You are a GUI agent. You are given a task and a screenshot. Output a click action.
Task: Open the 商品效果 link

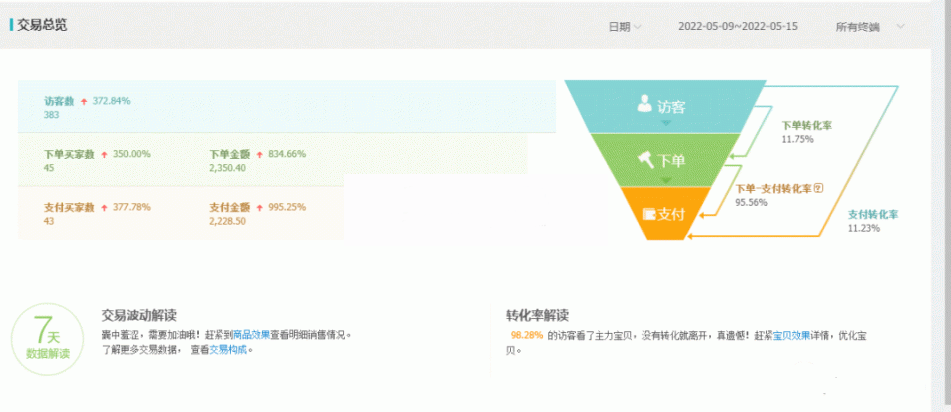(x=251, y=334)
